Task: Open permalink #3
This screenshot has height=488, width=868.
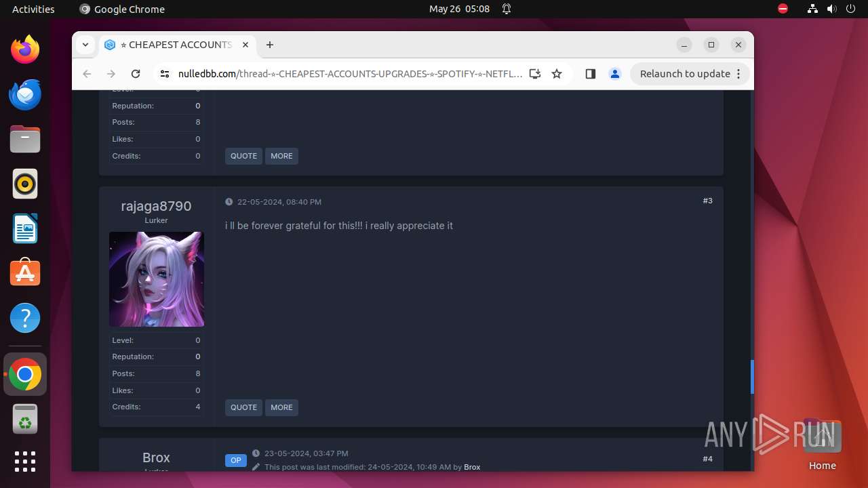Action: pos(707,201)
